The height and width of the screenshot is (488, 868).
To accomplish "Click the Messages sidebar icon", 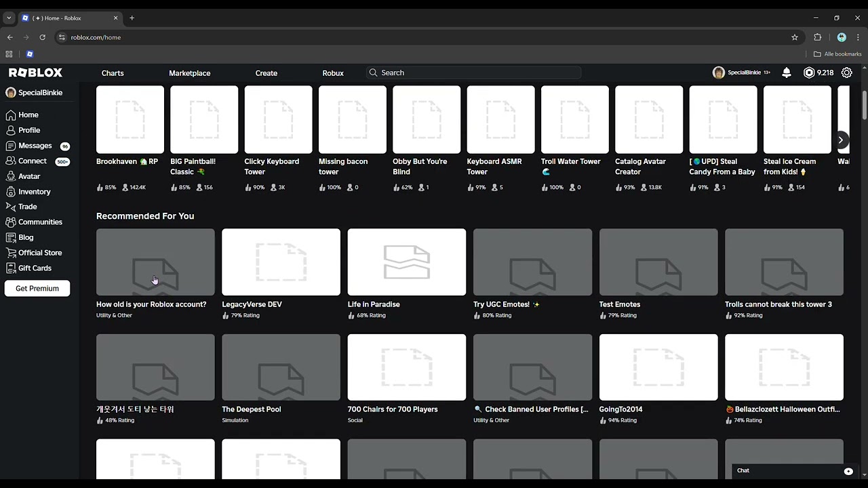I will tap(11, 146).
